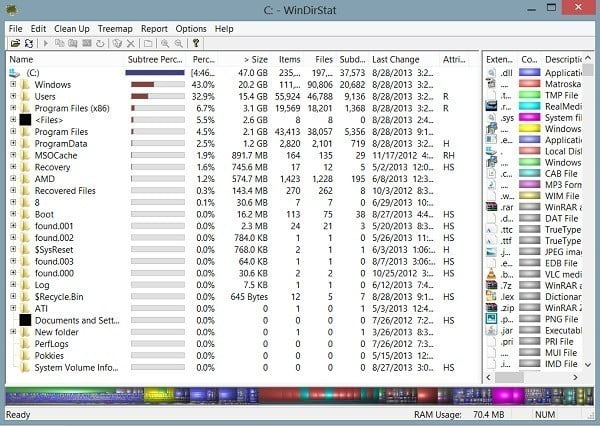Click the Zoom In magnifier icon

(x=165, y=44)
